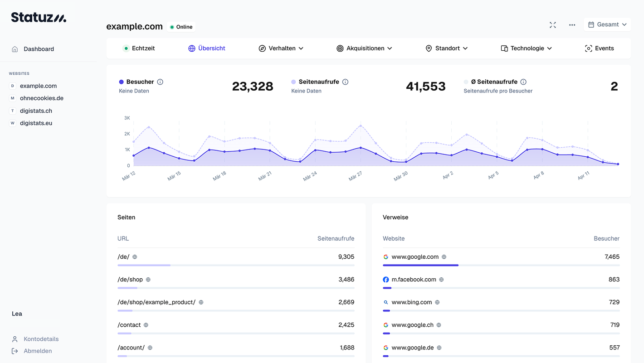
Task: Expand the Technologie dropdown menu
Action: (526, 48)
